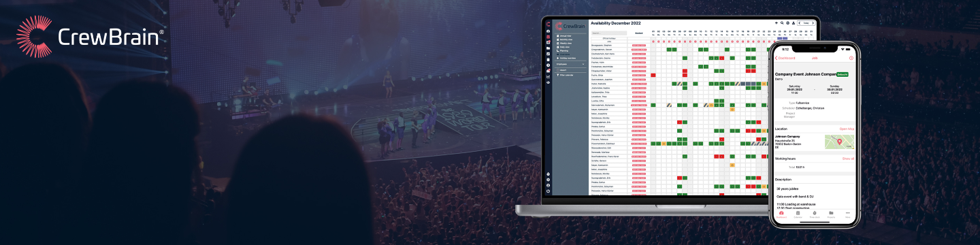Image resolution: width=980 pixels, height=245 pixels.
Task: Tick the Absent checkbox in the sidebar
Action: 558,70
